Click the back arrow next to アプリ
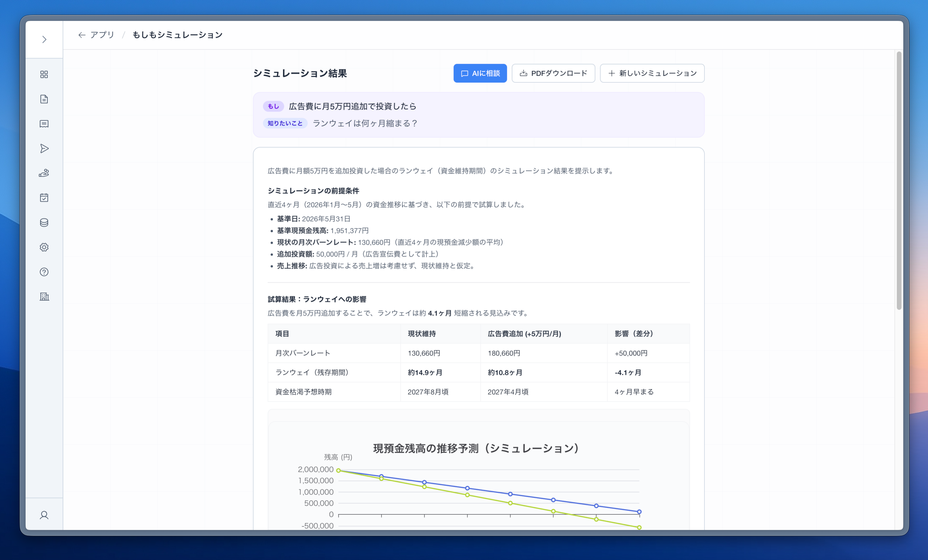928x560 pixels. point(82,35)
